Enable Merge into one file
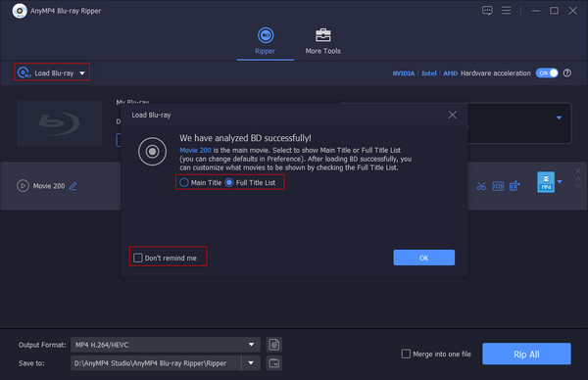588x380 pixels. tap(406, 354)
